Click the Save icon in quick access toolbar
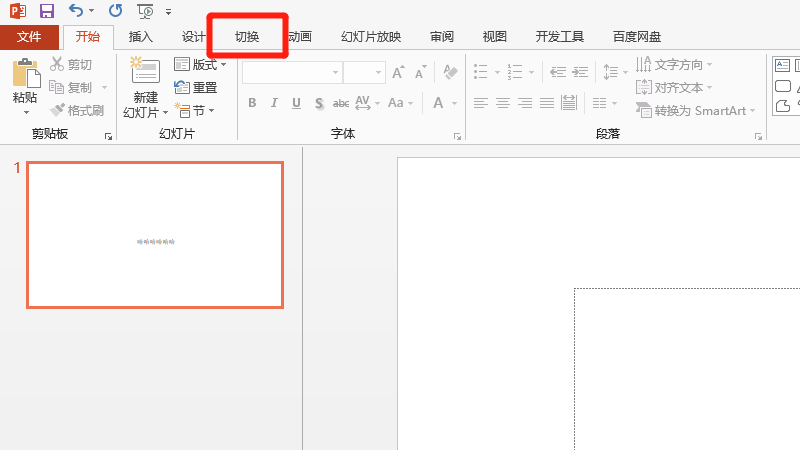Viewport: 800px width, 450px height. click(x=47, y=11)
